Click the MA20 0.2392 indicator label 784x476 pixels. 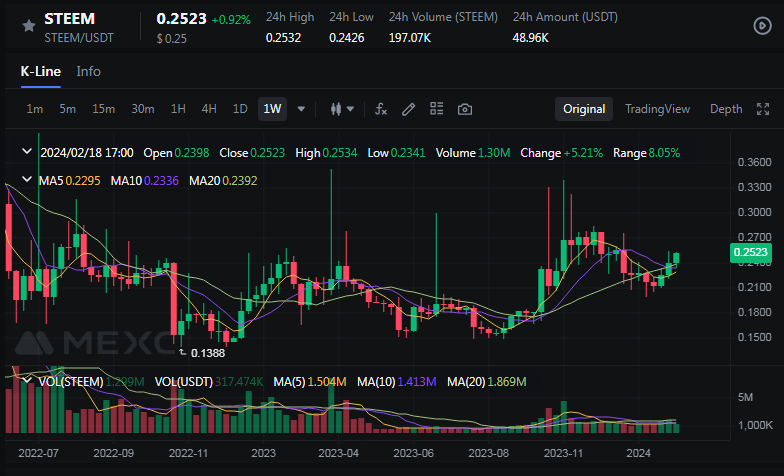tap(223, 180)
